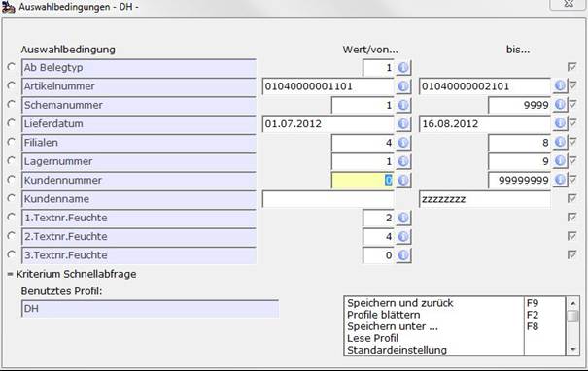The width and height of the screenshot is (588, 371).
Task: Click the Benutztes Profil field DH
Action: click(x=150, y=309)
